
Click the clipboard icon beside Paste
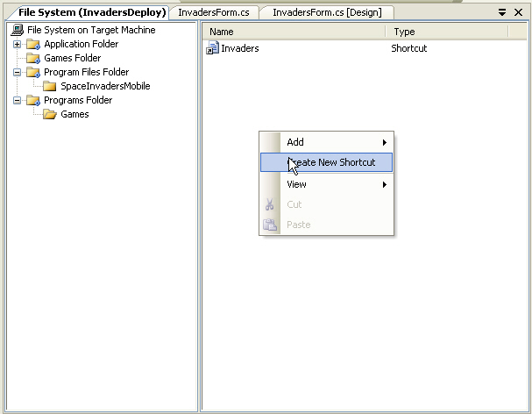270,225
